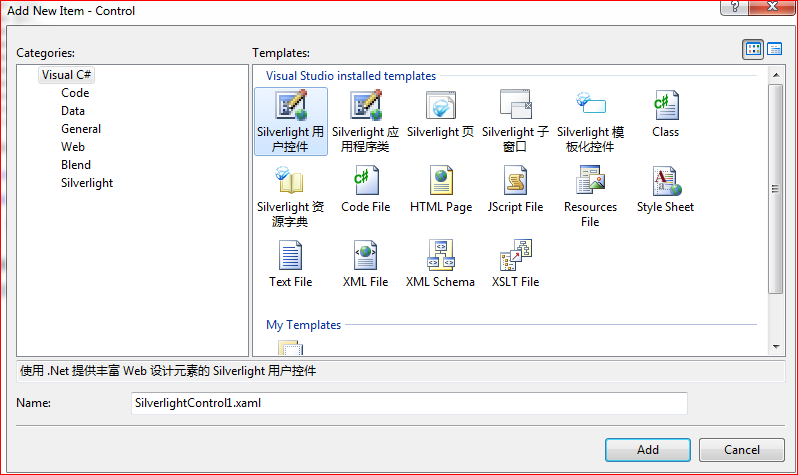The height and width of the screenshot is (475, 798).
Task: Select the Style Sheet template
Action: (x=665, y=189)
